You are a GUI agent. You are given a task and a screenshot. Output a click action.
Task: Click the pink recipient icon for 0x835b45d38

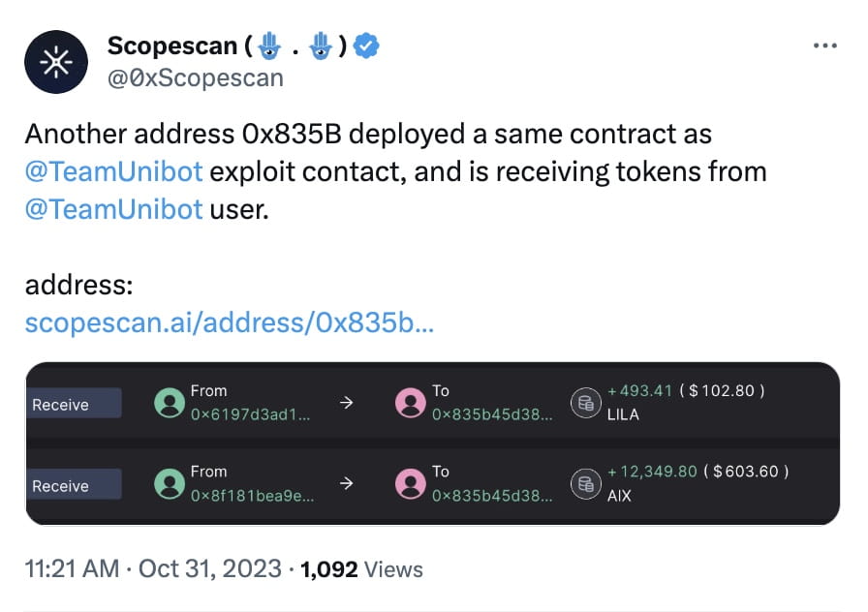coord(411,402)
